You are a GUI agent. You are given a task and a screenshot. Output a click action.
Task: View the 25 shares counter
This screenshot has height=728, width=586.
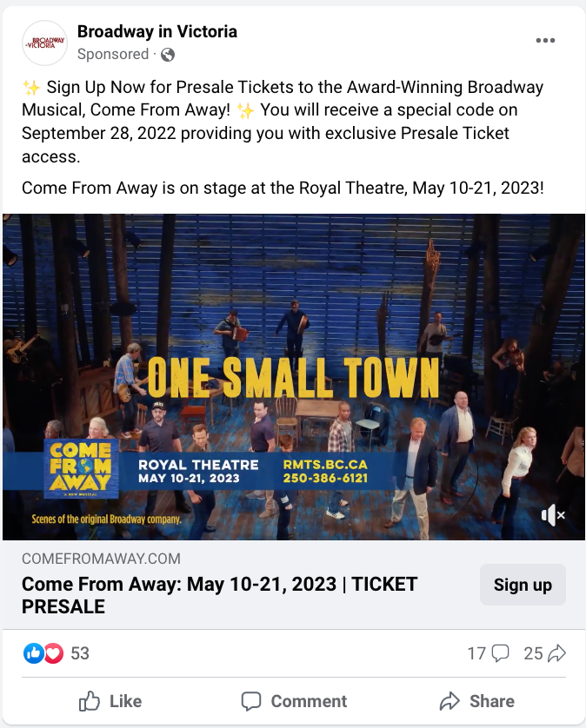point(545,653)
